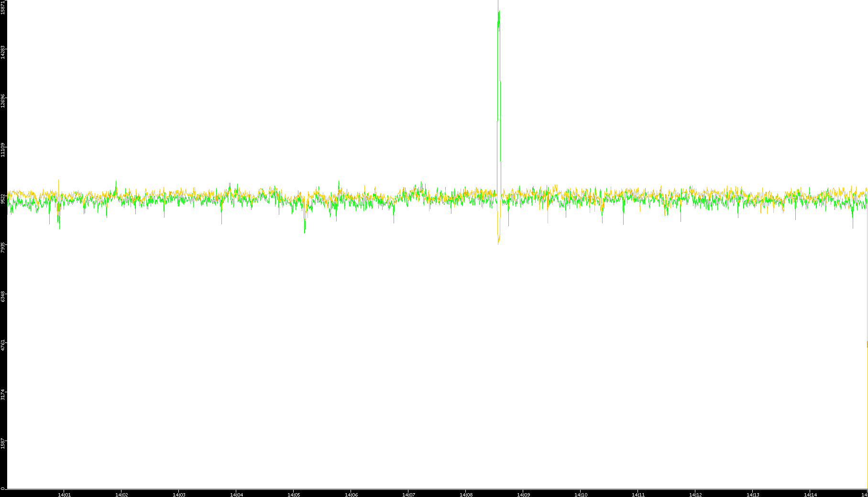The height and width of the screenshot is (497, 868).
Task: Click the 14:14 time axis label
Action: pyautogui.click(x=810, y=495)
